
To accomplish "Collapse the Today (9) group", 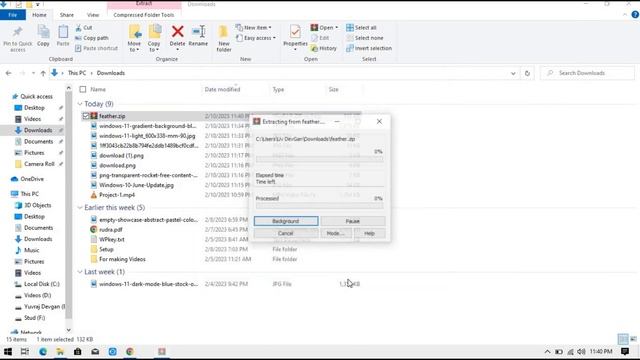I will coord(80,104).
